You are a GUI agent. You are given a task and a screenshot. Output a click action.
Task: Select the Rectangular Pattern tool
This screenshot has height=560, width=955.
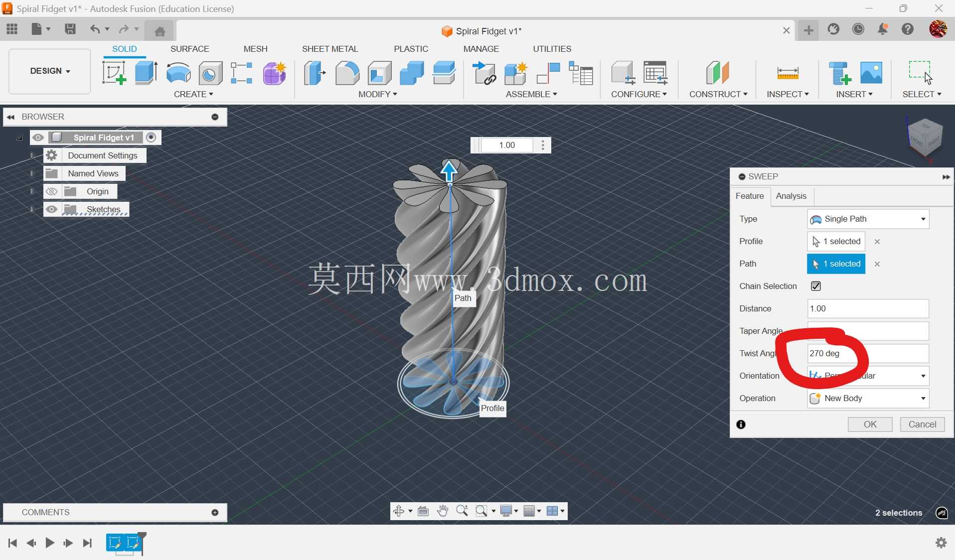point(242,73)
